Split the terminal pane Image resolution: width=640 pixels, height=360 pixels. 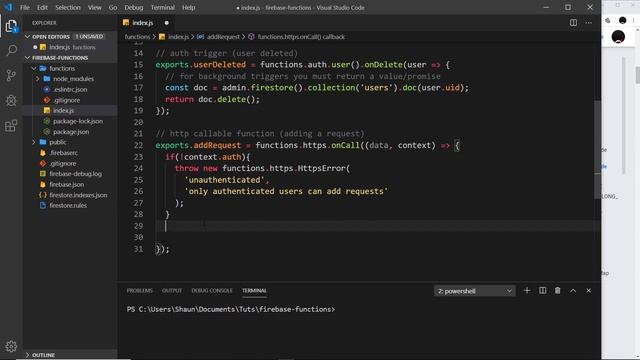pos(542,291)
